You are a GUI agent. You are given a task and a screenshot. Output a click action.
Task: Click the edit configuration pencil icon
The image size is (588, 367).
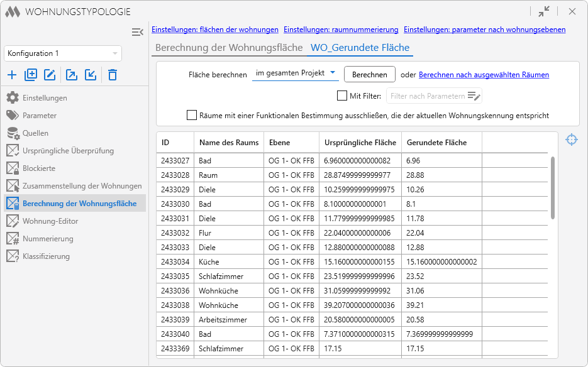coord(50,75)
